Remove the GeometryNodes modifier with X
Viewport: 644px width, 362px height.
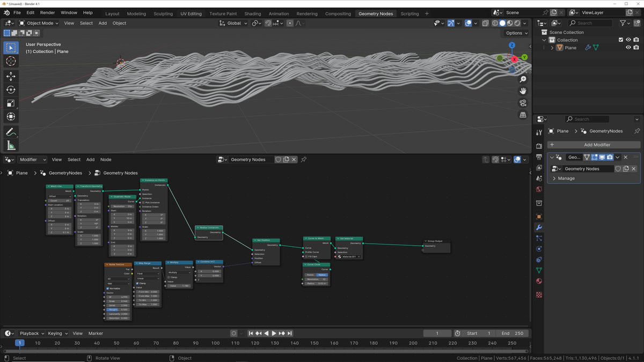point(625,157)
